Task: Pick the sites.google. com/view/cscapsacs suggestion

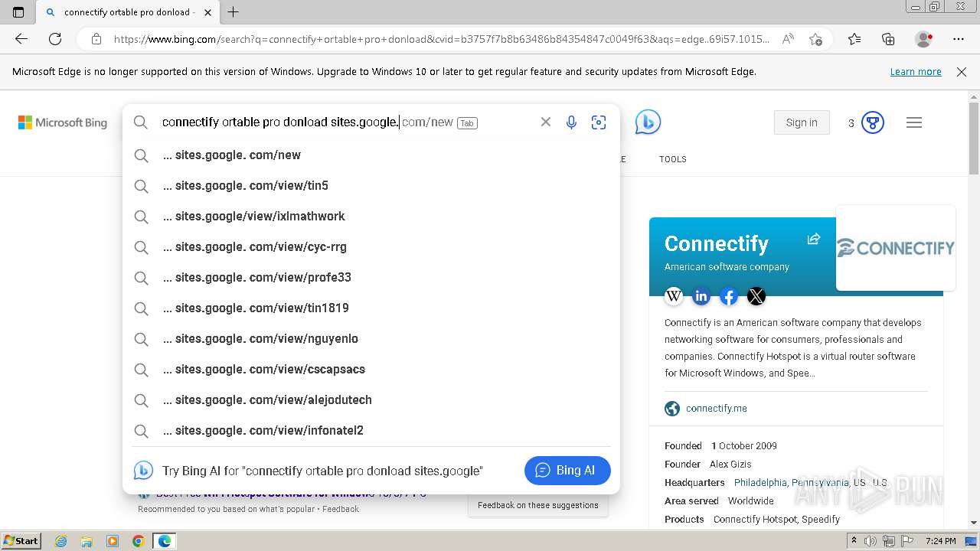Action: click(371, 369)
